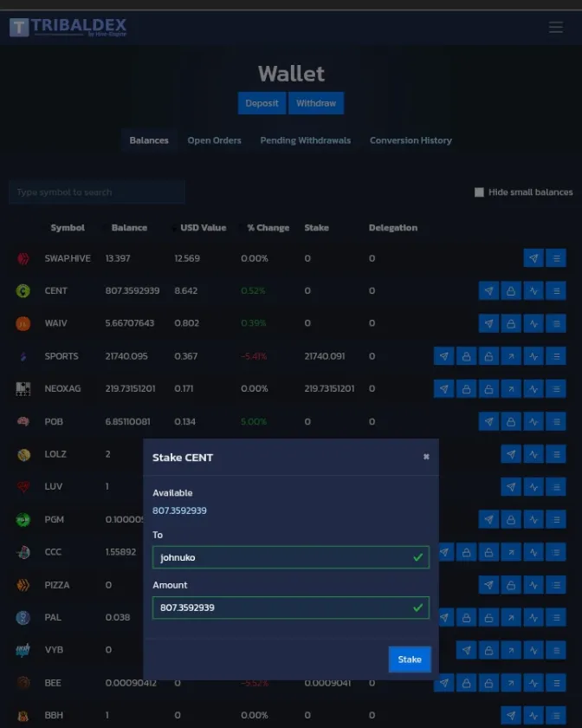Unstake SPORTS with the open lock icon
582x728 pixels.
[x=488, y=356]
